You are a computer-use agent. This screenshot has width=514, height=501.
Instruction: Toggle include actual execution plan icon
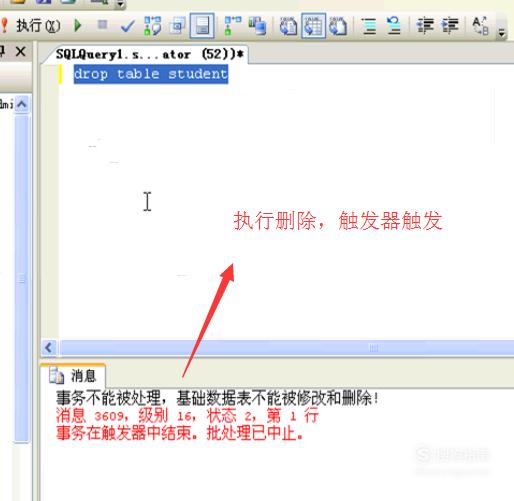tap(233, 26)
